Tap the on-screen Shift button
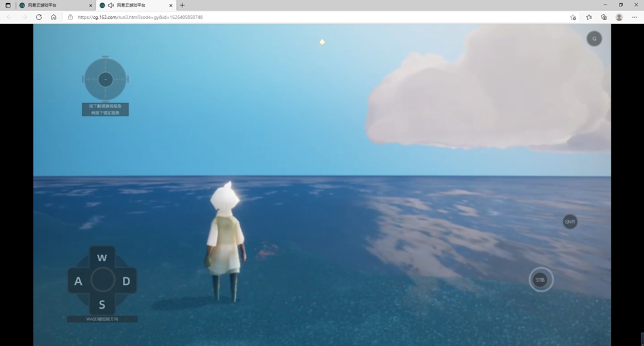 [x=570, y=222]
